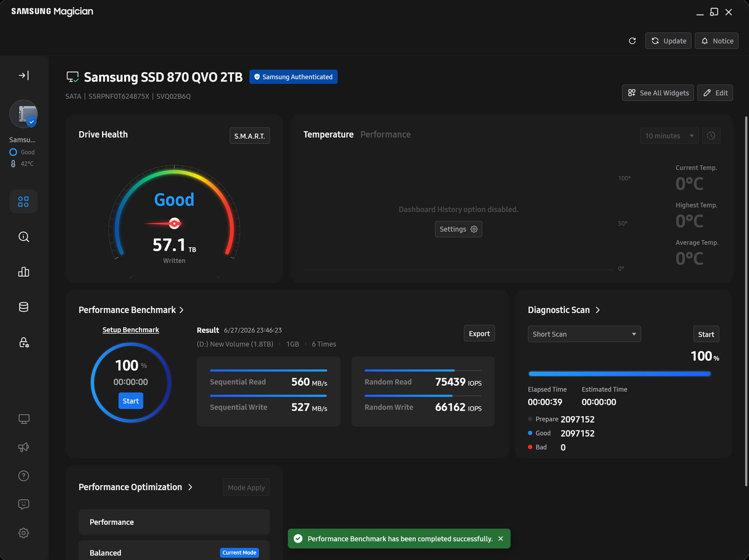This screenshot has width=749, height=560.
Task: Switch to the Performance tab
Action: [385, 134]
